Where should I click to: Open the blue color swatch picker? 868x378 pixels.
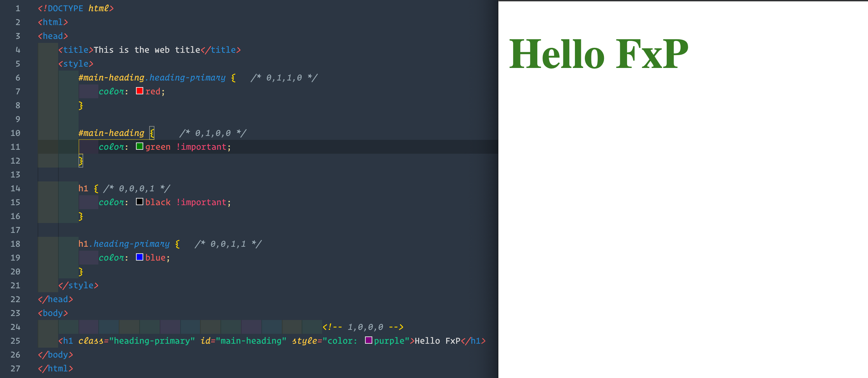coord(140,257)
